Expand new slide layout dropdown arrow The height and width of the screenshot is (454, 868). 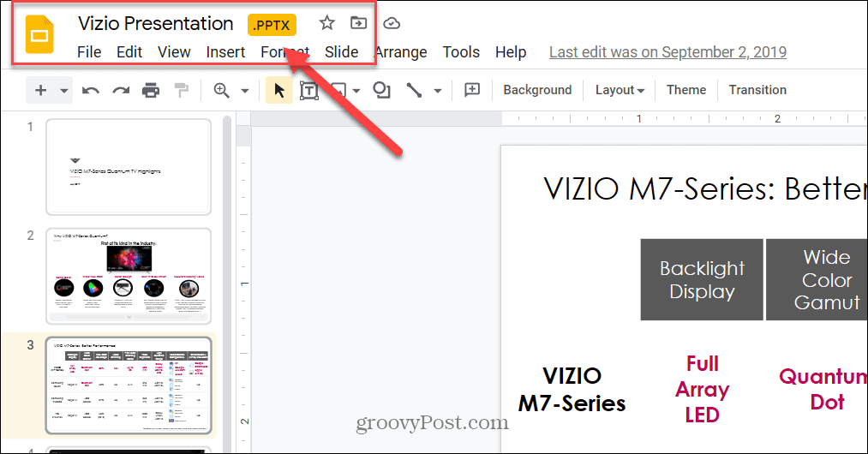pyautogui.click(x=64, y=90)
